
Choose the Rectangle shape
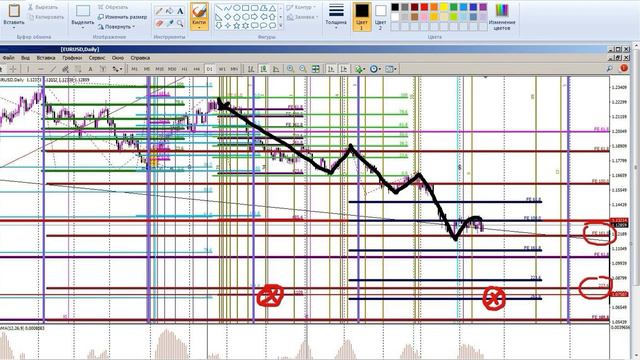click(x=246, y=8)
